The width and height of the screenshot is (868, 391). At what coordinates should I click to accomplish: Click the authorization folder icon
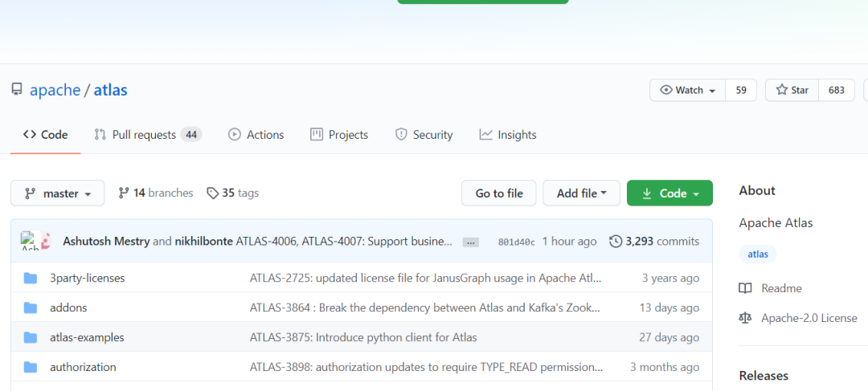pyautogui.click(x=30, y=367)
